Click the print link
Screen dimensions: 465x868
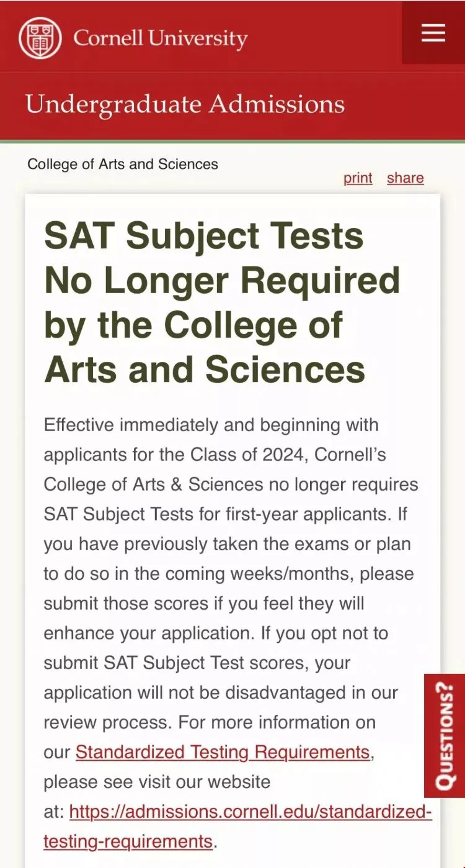pos(358,178)
